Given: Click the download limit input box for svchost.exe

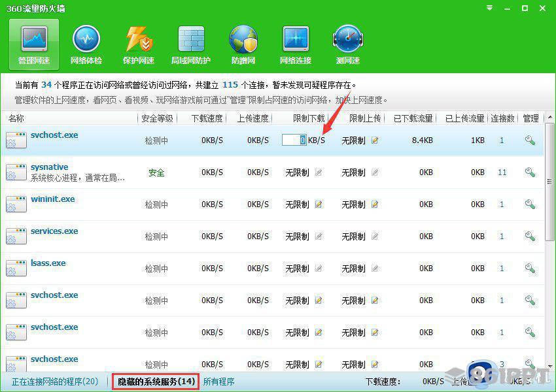Looking at the screenshot, I should point(294,140).
